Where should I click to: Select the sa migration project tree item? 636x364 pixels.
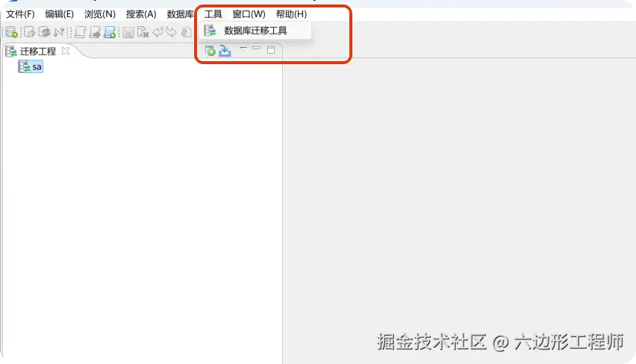31,67
